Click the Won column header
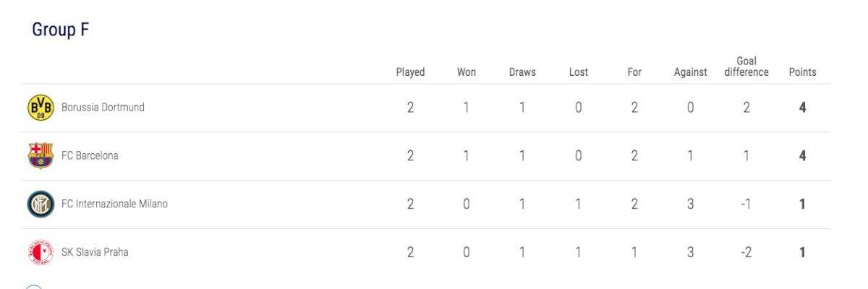This screenshot has height=289, width=868. (x=467, y=72)
